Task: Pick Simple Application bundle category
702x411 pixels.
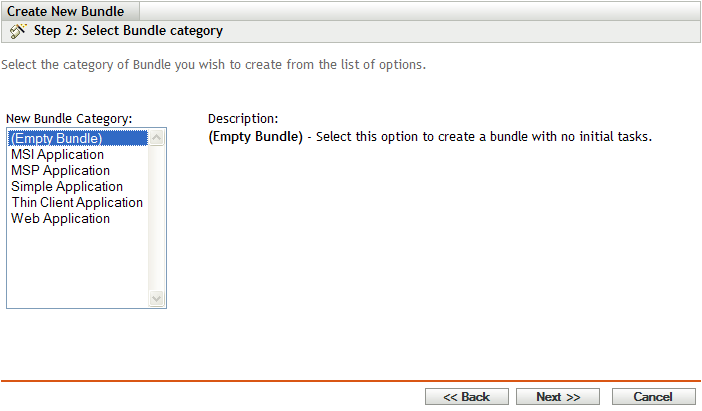Action: [x=67, y=187]
